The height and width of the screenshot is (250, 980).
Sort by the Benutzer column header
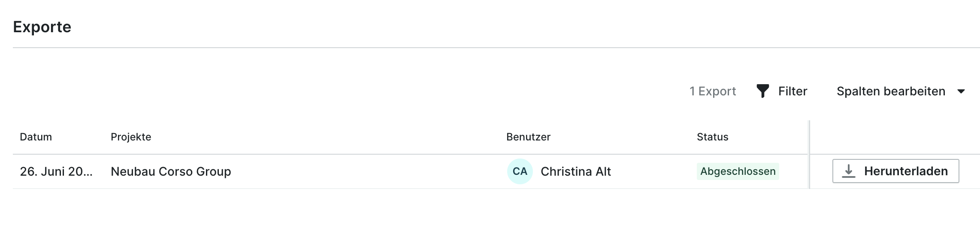tap(528, 137)
